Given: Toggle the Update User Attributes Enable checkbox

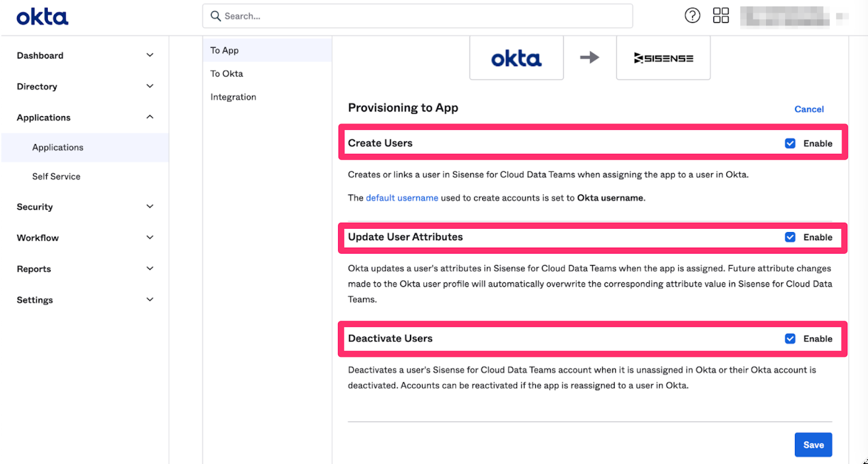Looking at the screenshot, I should point(790,237).
